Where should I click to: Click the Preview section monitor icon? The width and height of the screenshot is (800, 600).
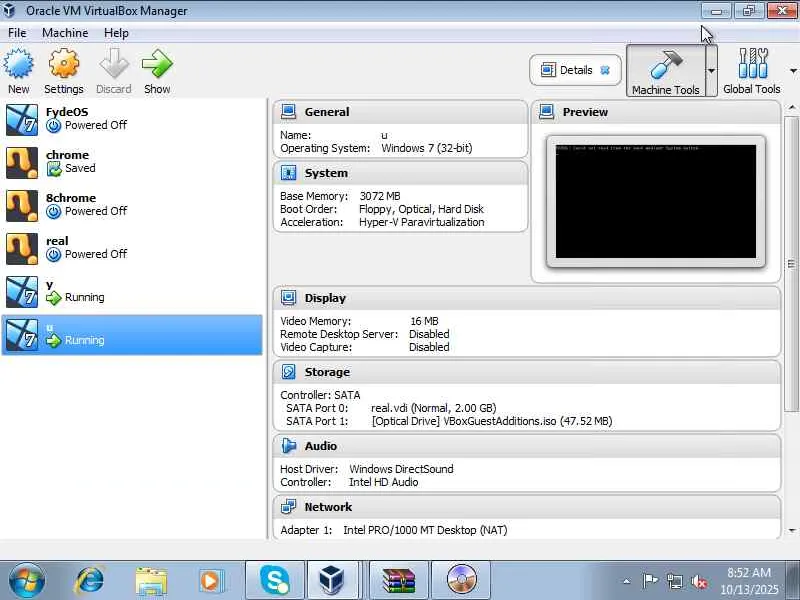point(546,112)
